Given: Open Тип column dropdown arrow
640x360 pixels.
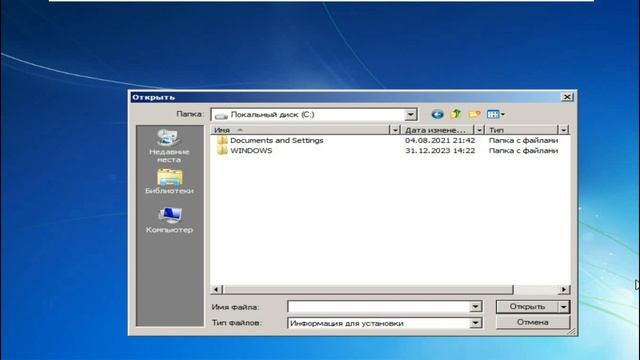Looking at the screenshot, I should coord(564,130).
